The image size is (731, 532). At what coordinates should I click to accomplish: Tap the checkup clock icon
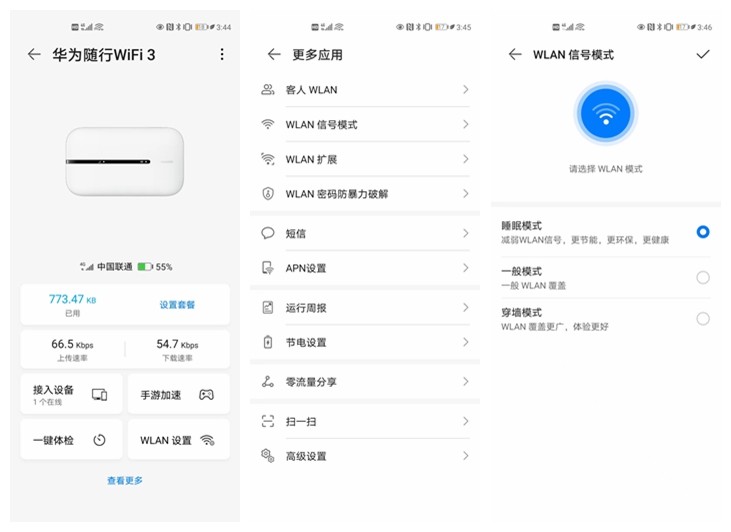[99, 440]
